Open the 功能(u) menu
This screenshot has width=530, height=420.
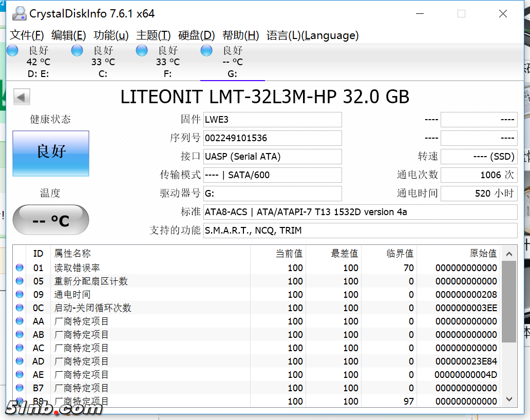tap(111, 35)
